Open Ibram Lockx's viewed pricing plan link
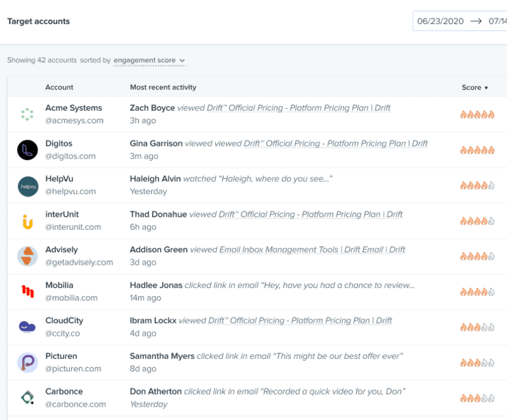 click(300, 320)
